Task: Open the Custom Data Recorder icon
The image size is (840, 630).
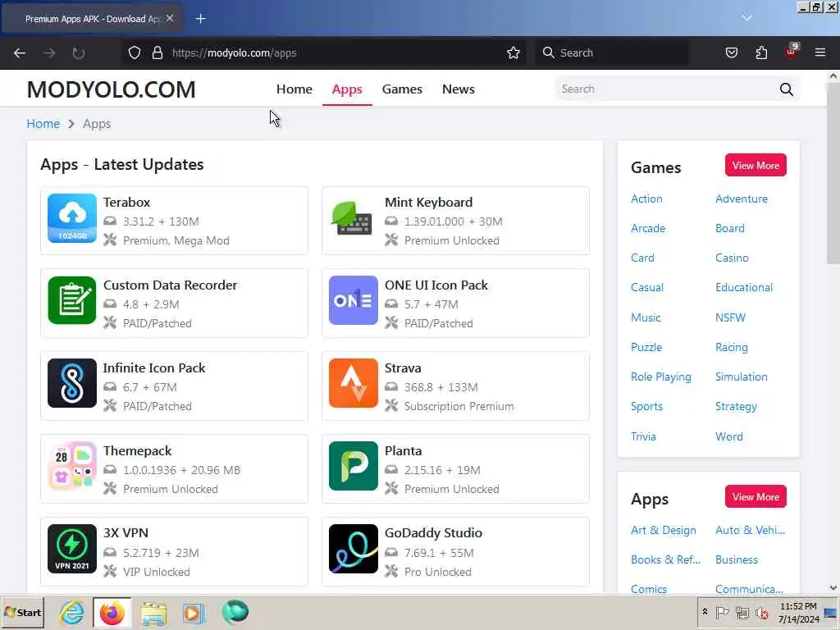Action: (x=72, y=300)
